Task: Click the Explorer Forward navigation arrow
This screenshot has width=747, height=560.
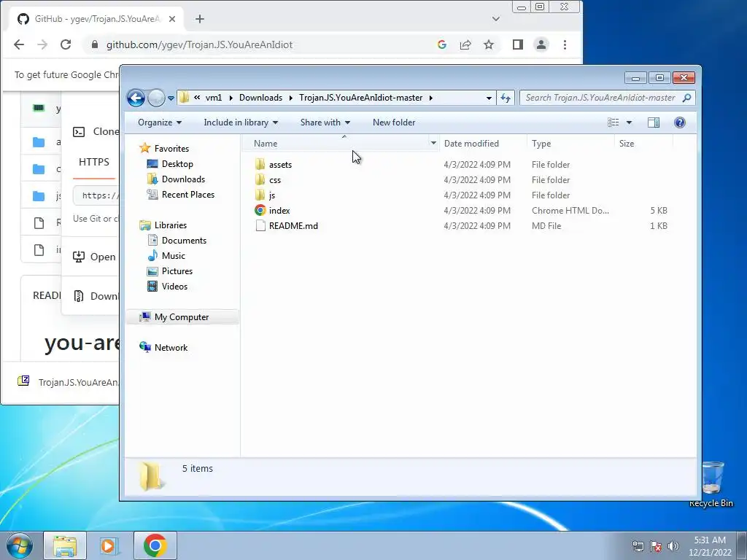Action: 156,98
